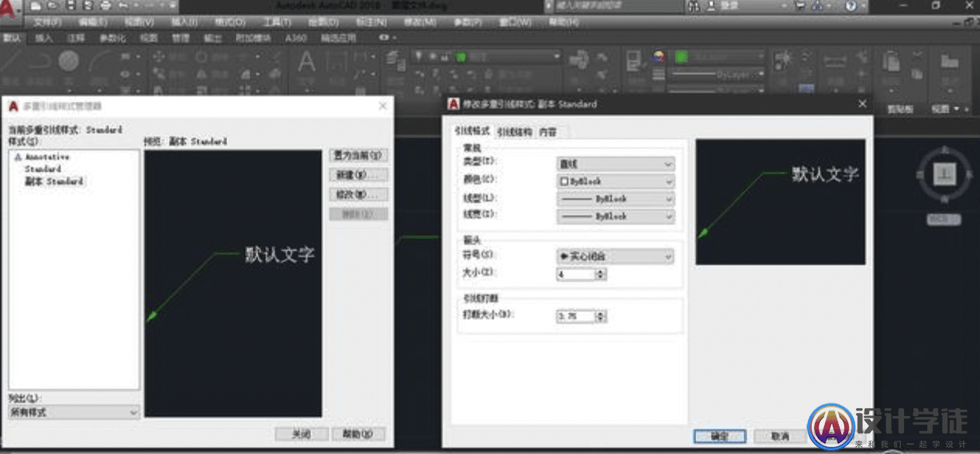Open the 线宽 lineweight dropdown
Screen dimensions: 980x454
(x=616, y=217)
